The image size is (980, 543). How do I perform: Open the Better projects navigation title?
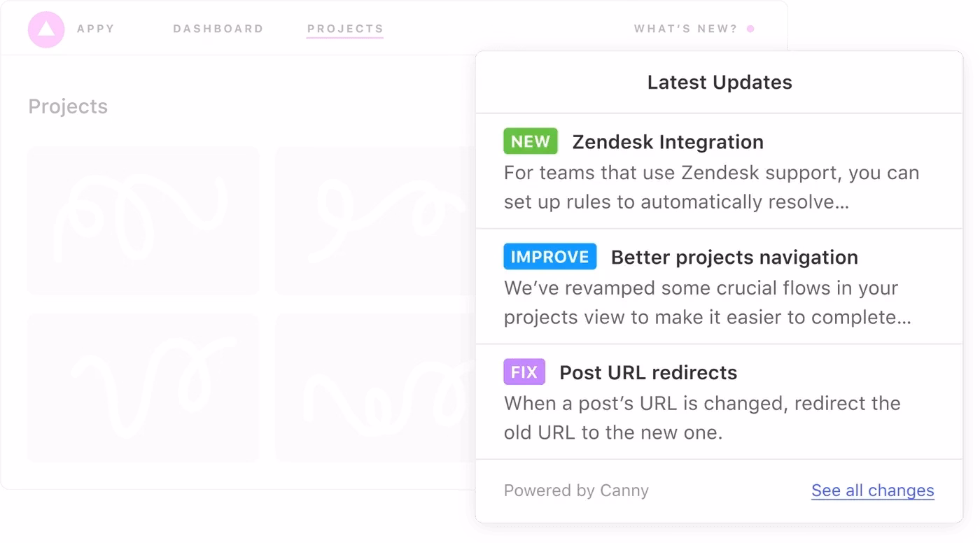coord(734,258)
